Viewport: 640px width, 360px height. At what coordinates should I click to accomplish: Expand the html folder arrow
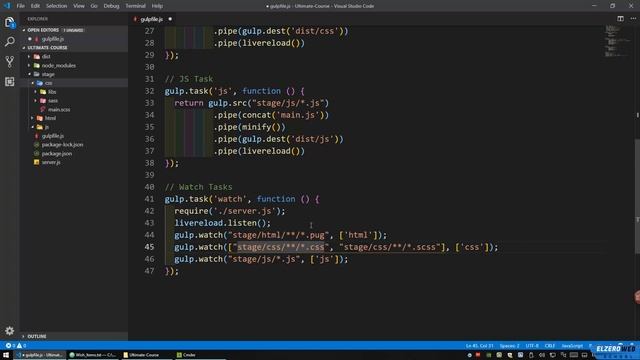[x=33, y=118]
